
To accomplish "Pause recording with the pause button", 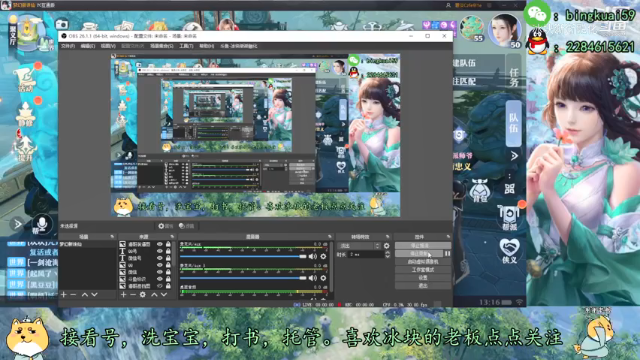I will coord(448,253).
